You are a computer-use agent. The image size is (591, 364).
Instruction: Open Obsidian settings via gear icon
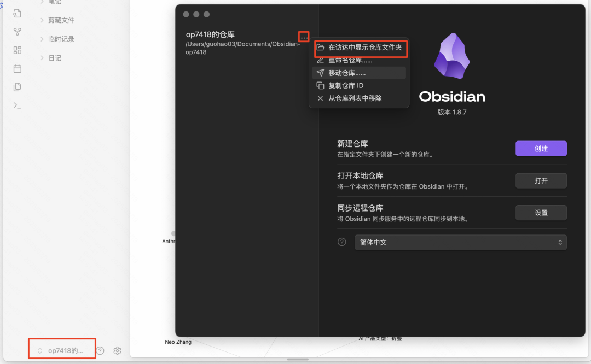coord(117,350)
